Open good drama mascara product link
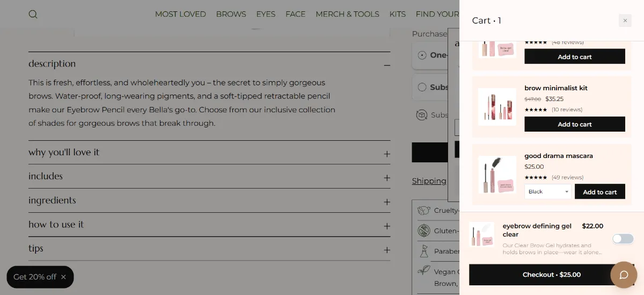This screenshot has height=295, width=644. pos(559,156)
